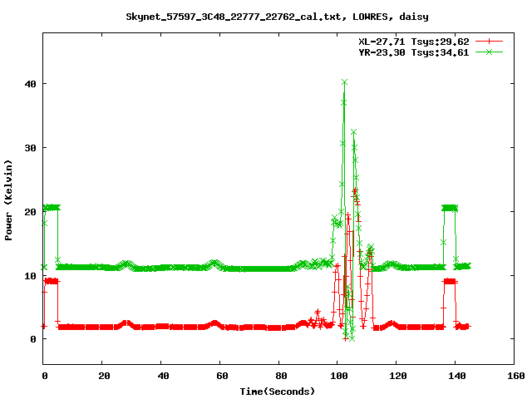Click the x-axis tick label 120
The width and height of the screenshot is (532, 399).
398,376
